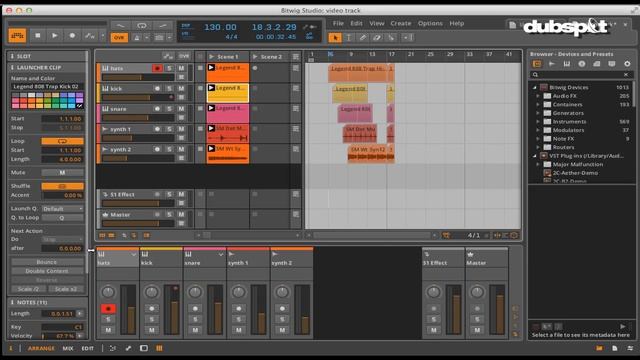
Task: Open the File menu
Action: point(338,23)
